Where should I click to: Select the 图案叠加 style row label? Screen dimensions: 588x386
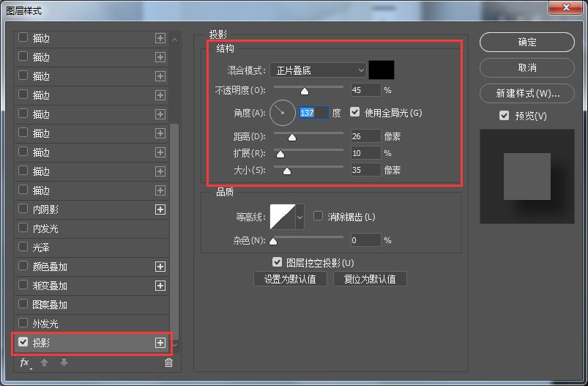tap(50, 305)
